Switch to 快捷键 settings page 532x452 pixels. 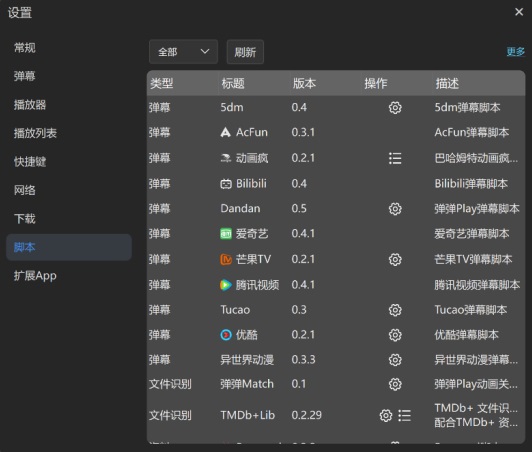pos(69,162)
